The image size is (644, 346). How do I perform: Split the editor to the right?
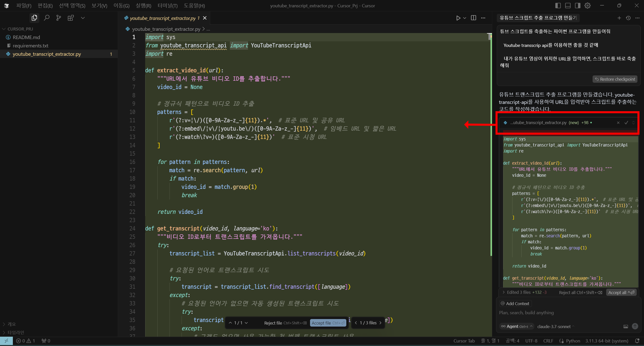click(x=473, y=18)
